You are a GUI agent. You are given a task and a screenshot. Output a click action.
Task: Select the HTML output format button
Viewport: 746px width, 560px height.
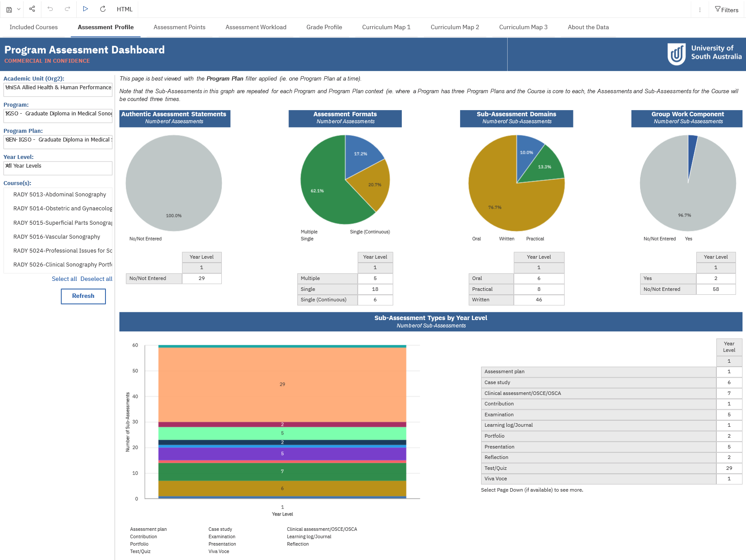pyautogui.click(x=124, y=9)
